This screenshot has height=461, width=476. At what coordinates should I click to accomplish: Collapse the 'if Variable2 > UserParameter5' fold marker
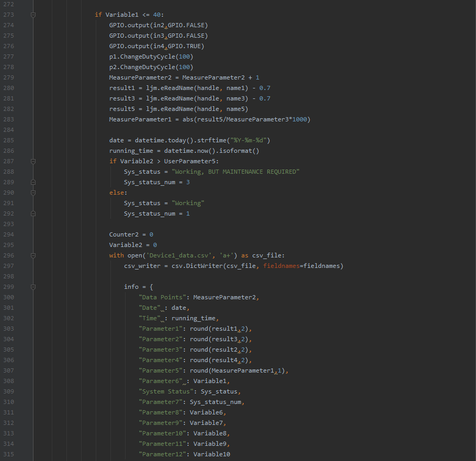(33, 161)
